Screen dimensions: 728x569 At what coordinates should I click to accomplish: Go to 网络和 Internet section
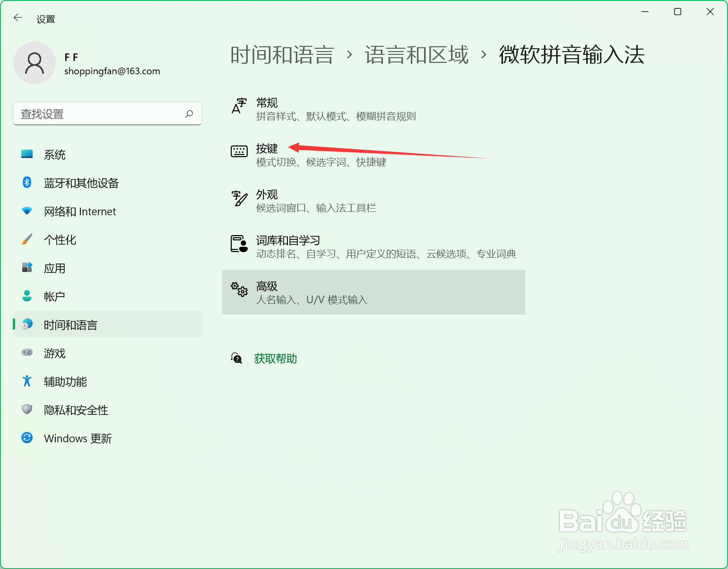[80, 211]
